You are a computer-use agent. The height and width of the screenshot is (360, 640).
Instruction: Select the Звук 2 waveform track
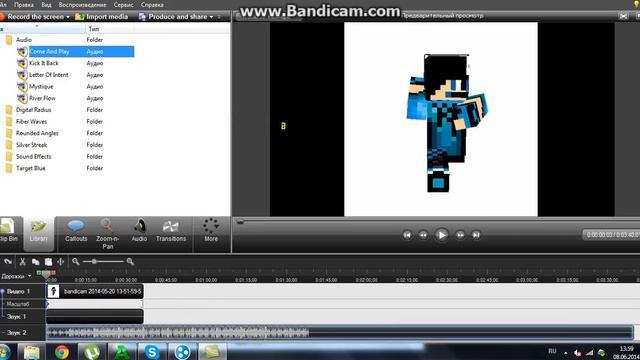click(x=340, y=333)
